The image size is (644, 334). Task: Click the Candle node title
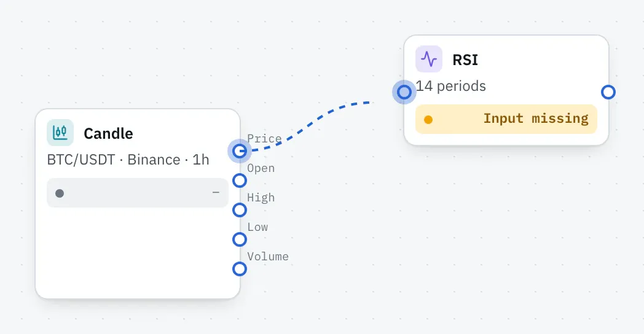(x=108, y=133)
